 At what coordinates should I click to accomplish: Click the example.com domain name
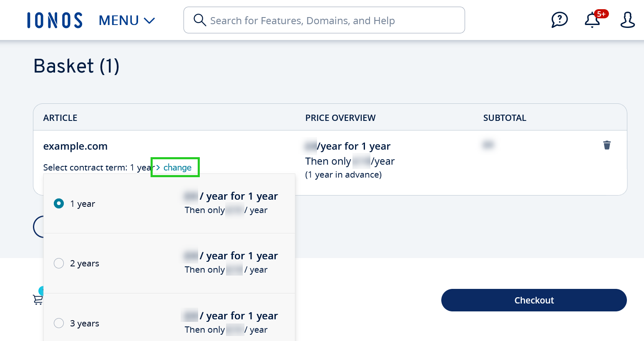coord(75,146)
